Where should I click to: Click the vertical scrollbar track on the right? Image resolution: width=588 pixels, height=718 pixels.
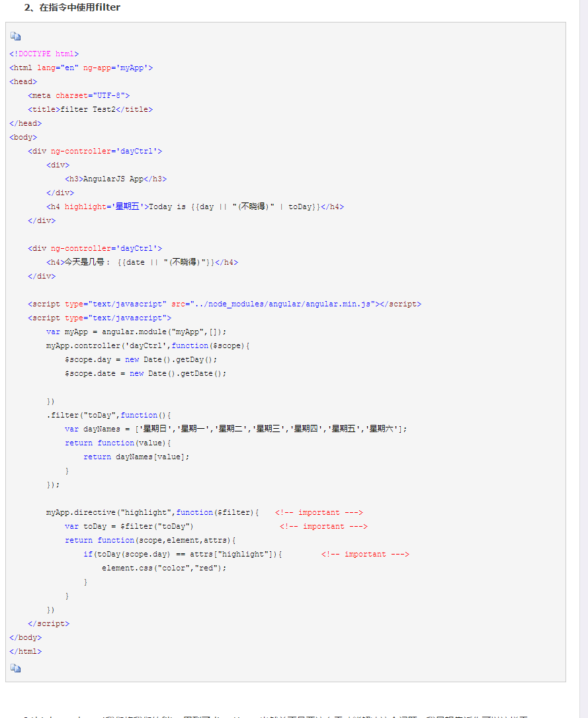pos(583,359)
